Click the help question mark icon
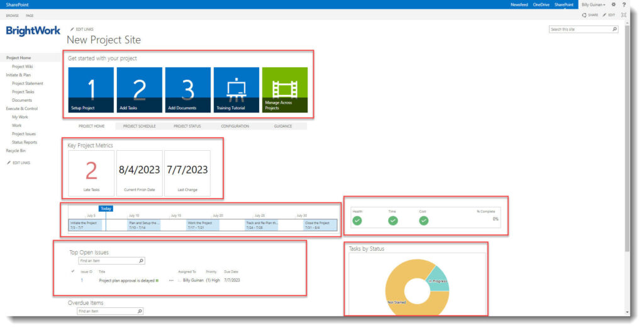 pyautogui.click(x=623, y=4)
